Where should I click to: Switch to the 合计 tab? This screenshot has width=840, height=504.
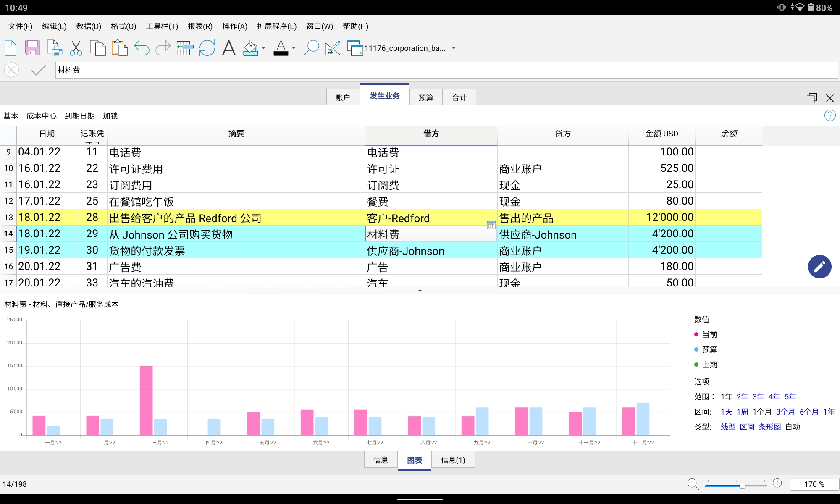coord(459,97)
